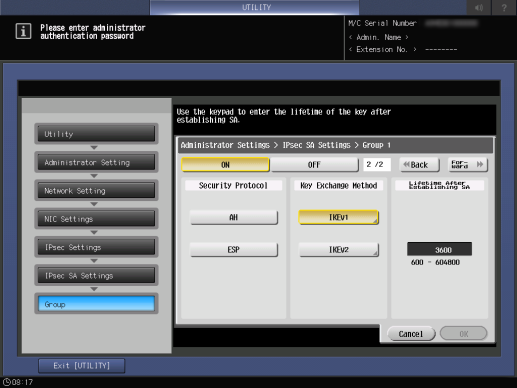Click the information icon beside the password message
The width and height of the screenshot is (517, 388).
coord(23,31)
